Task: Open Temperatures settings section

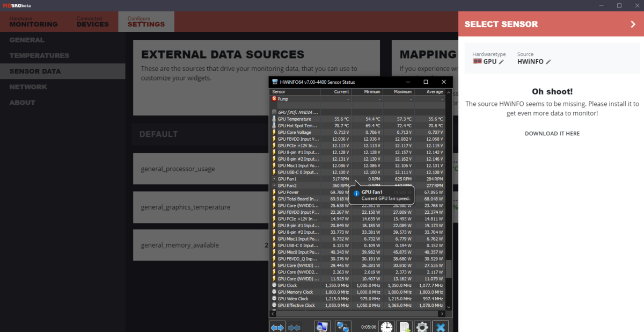Action: [39, 55]
